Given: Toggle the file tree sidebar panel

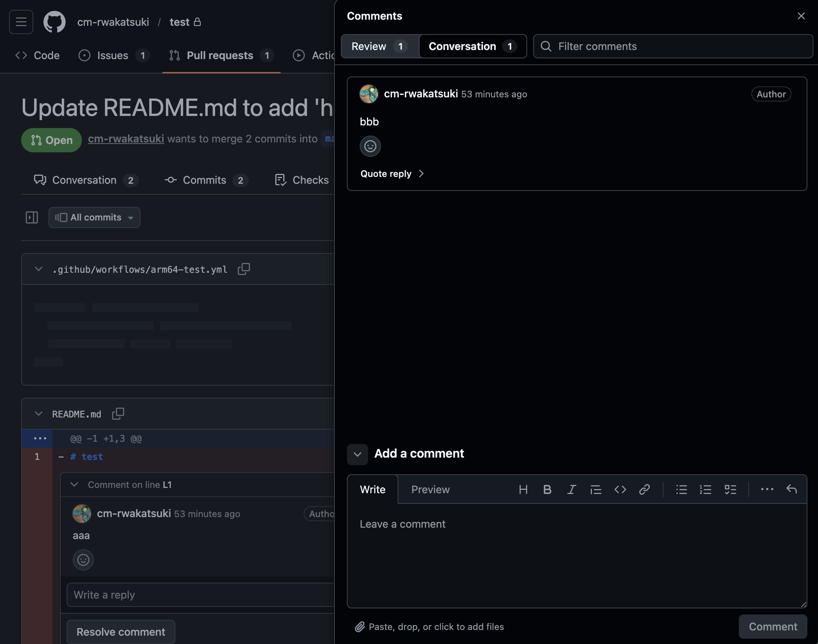Looking at the screenshot, I should pyautogui.click(x=32, y=217).
